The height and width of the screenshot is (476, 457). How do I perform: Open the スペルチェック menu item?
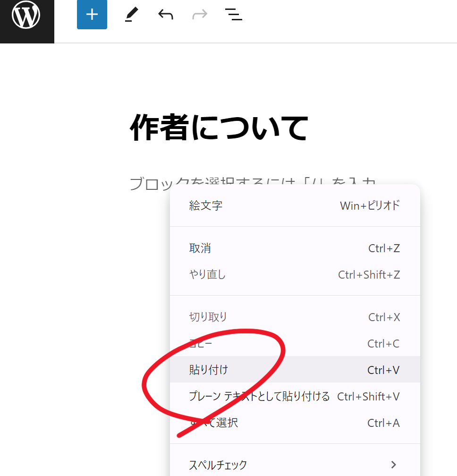click(x=218, y=465)
